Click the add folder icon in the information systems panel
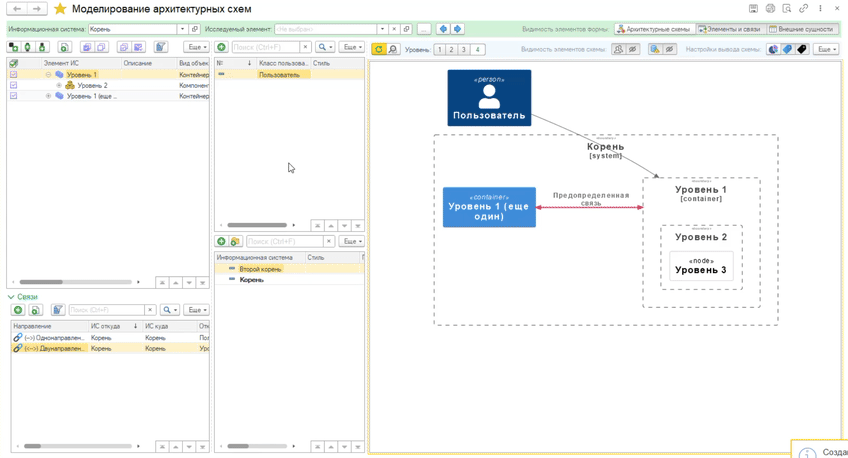This screenshot has height=458, width=848. pos(235,241)
